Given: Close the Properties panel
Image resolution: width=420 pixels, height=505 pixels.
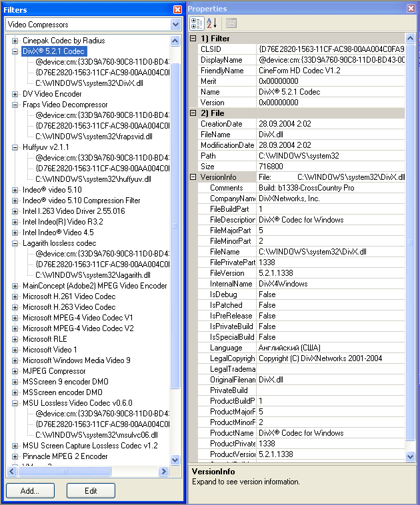Looking at the screenshot, I should [x=411, y=9].
